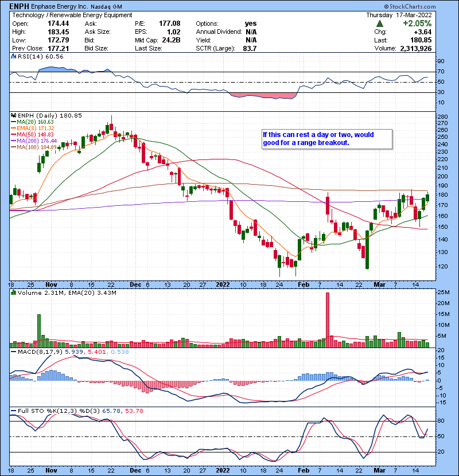Click the Volume panel bar icon
This screenshot has width=459, height=476.
coord(13,292)
